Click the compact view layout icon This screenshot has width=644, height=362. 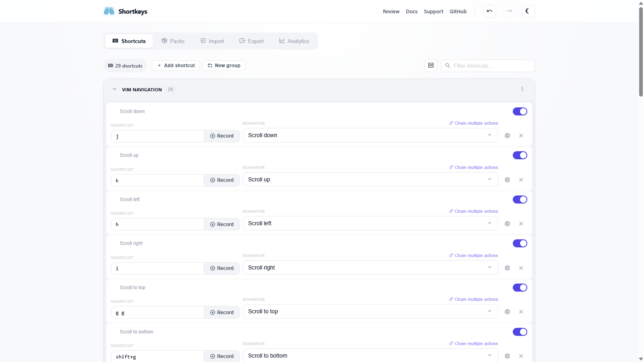pos(431,66)
